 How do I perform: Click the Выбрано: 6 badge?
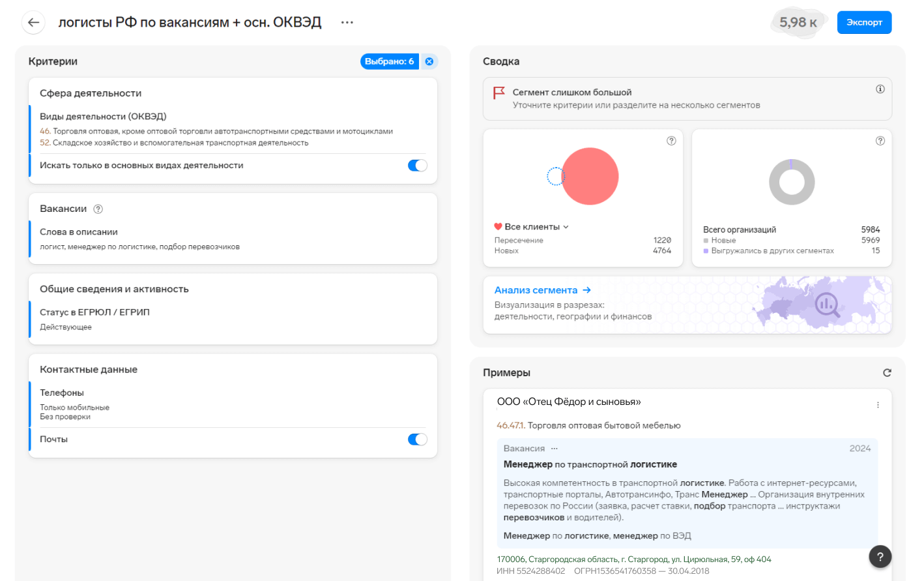[390, 61]
